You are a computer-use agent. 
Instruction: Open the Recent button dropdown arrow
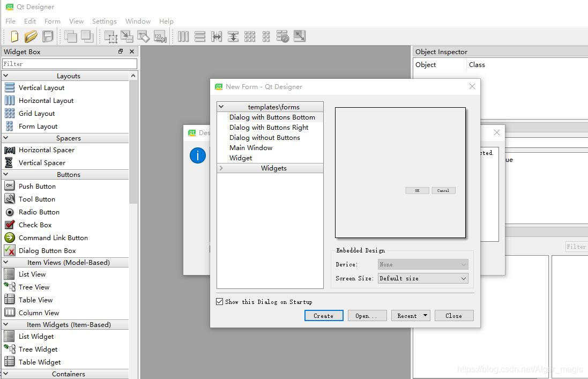pyautogui.click(x=425, y=316)
